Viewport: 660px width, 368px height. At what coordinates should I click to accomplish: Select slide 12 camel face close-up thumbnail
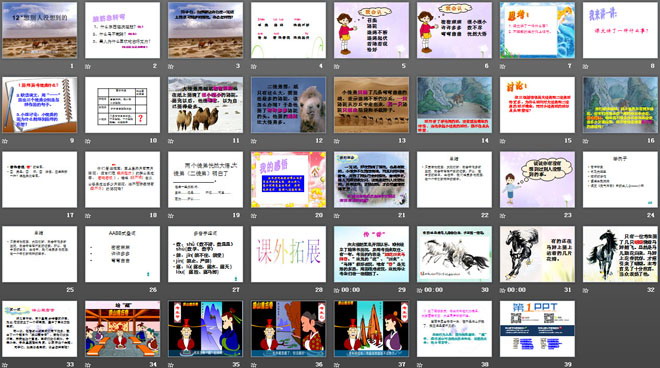[288, 104]
